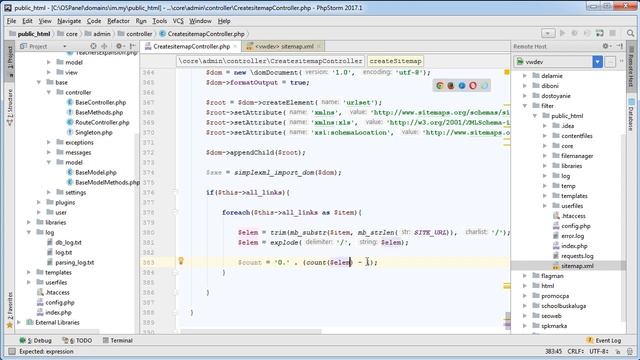Click the intention lightbulb on line 383
Viewport: 640px width, 360px height.
coord(181,261)
